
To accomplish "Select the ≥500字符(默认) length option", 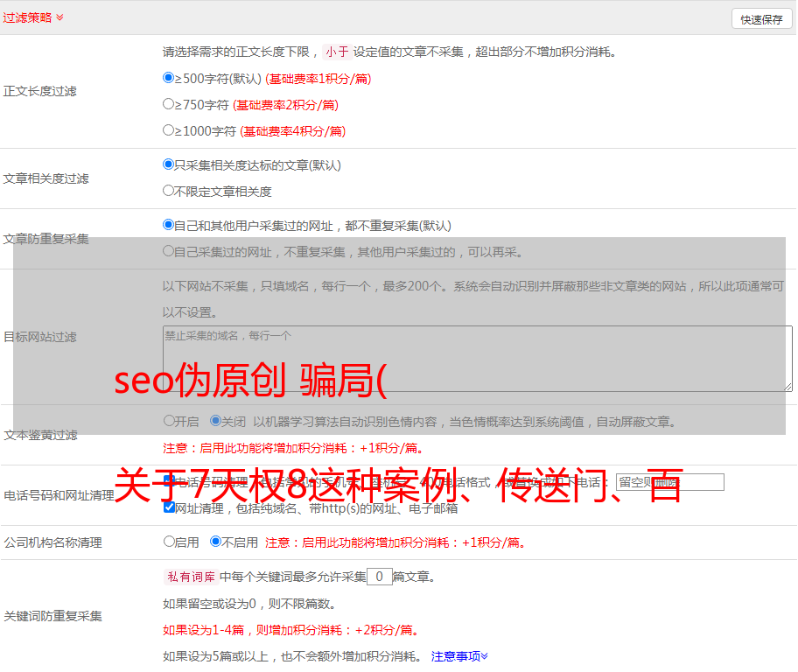I will pyautogui.click(x=169, y=77).
